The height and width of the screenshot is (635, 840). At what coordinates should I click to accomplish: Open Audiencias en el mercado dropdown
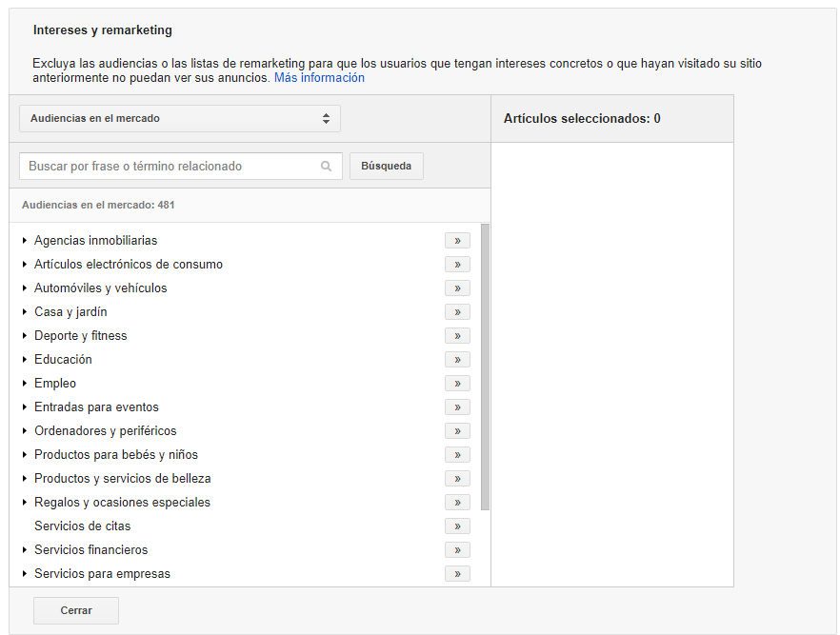coord(179,119)
